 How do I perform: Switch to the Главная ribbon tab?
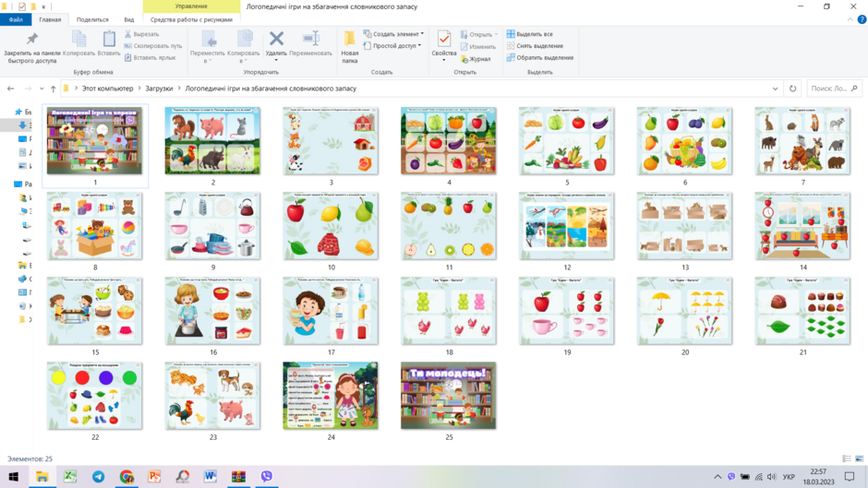pyautogui.click(x=50, y=19)
